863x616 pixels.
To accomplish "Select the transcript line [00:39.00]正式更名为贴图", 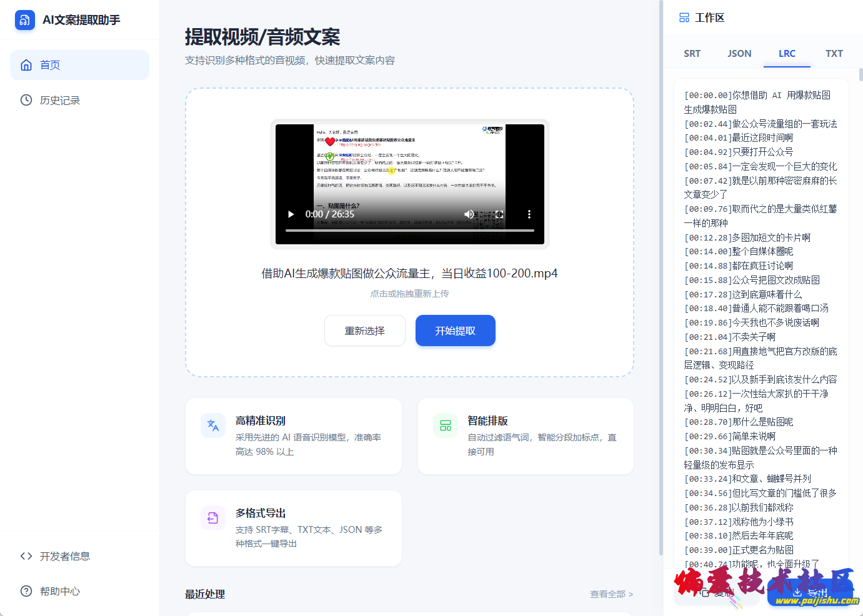I will 739,550.
